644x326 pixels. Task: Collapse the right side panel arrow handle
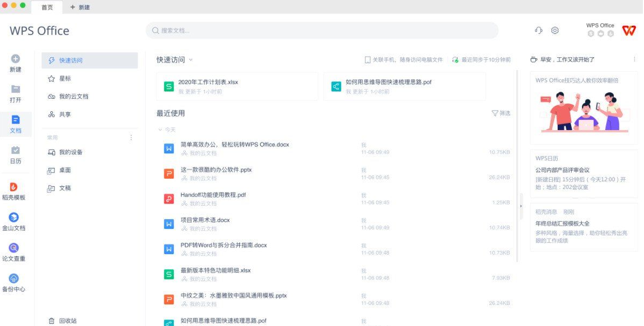[x=521, y=206]
